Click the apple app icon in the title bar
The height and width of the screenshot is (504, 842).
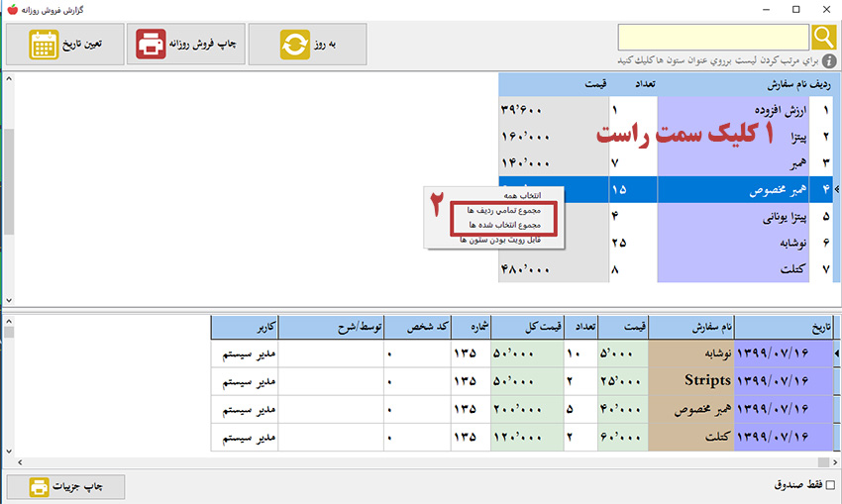pyautogui.click(x=11, y=9)
